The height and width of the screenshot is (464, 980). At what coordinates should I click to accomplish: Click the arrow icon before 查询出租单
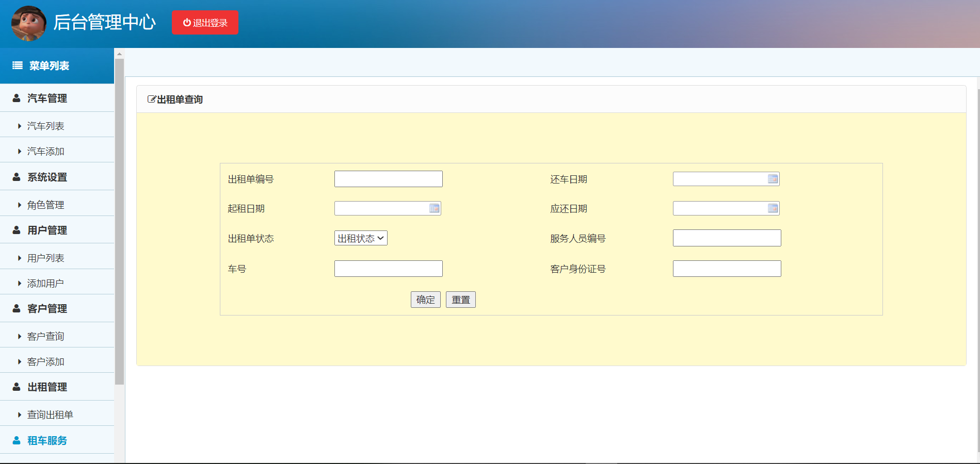pyautogui.click(x=20, y=415)
